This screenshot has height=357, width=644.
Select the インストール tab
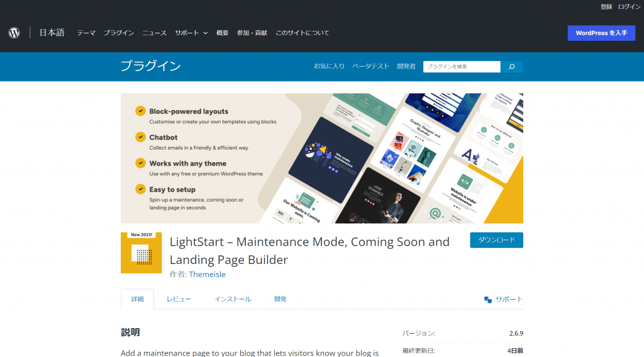click(x=233, y=299)
